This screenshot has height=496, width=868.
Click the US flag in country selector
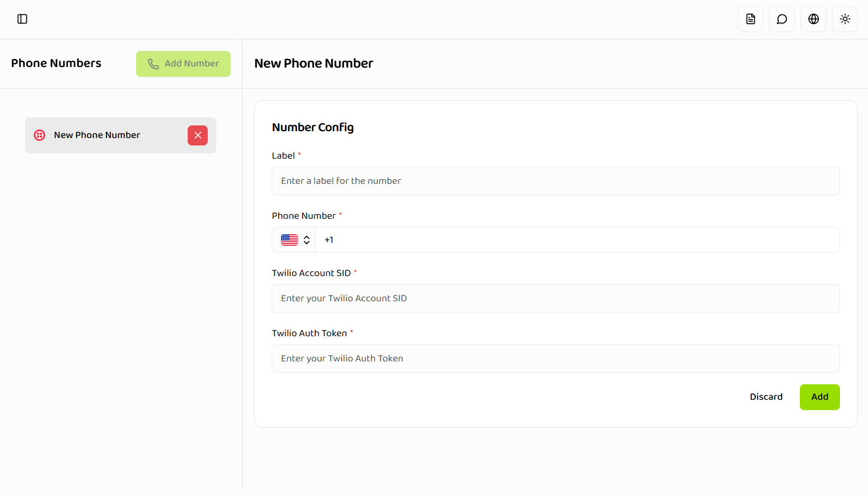(289, 239)
